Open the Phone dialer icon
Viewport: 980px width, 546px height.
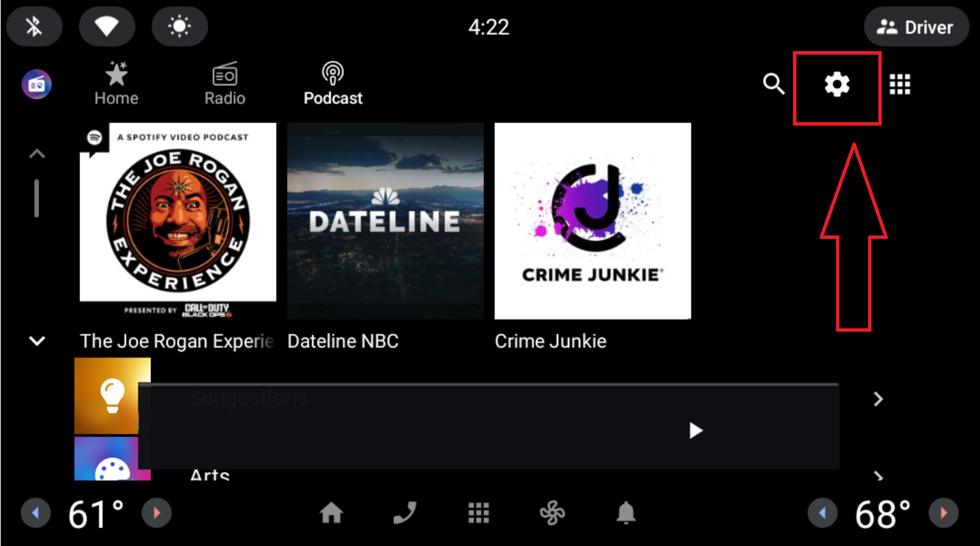[x=405, y=513]
